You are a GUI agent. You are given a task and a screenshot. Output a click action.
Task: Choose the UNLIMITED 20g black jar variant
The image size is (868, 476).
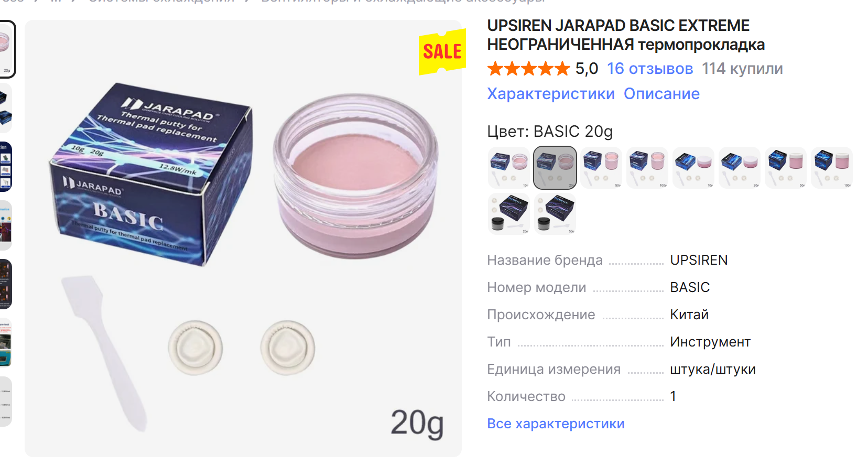point(508,214)
